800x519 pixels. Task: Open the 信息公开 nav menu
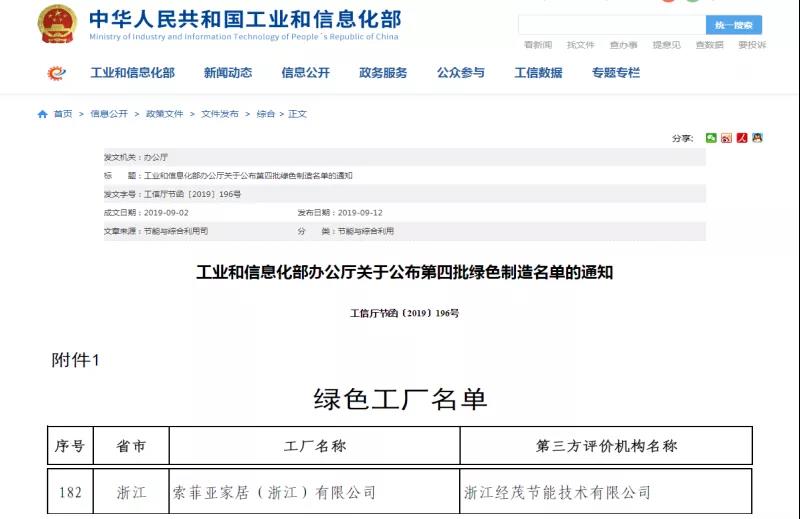[x=305, y=73]
